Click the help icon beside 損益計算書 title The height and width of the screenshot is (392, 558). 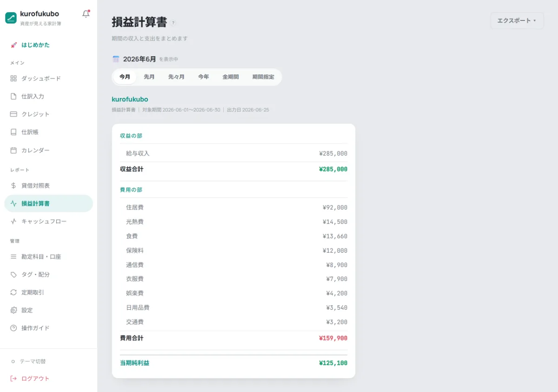click(x=173, y=23)
